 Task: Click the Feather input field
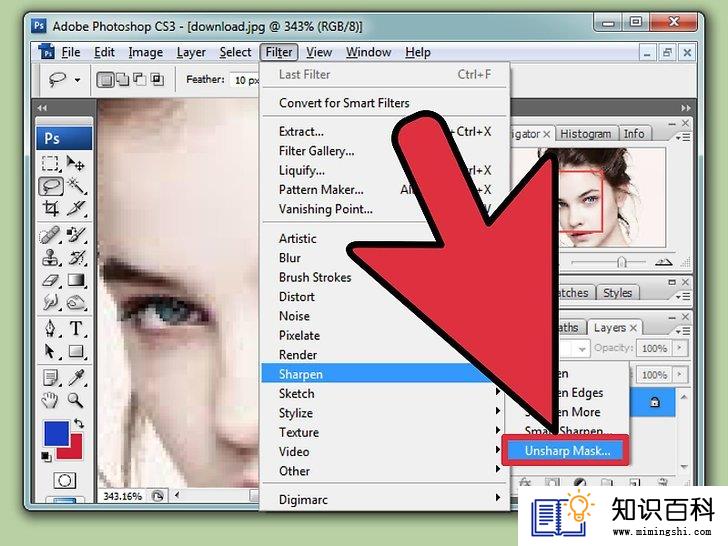point(246,80)
